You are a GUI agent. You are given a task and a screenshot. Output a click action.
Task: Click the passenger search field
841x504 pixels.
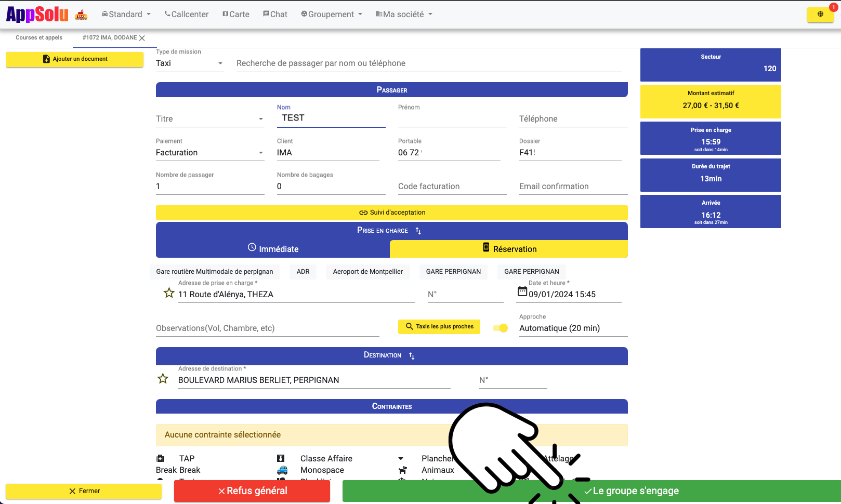tap(428, 63)
